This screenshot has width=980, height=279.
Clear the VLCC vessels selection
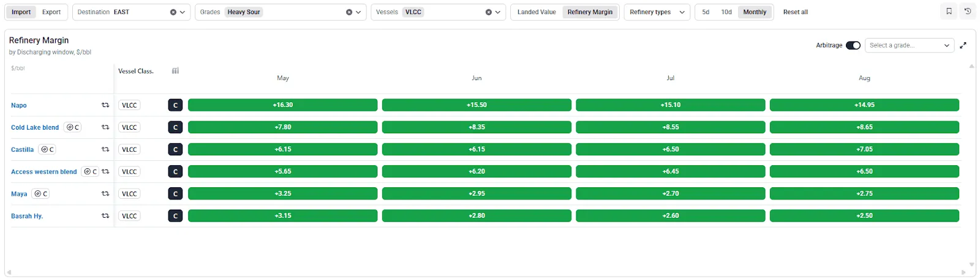489,12
